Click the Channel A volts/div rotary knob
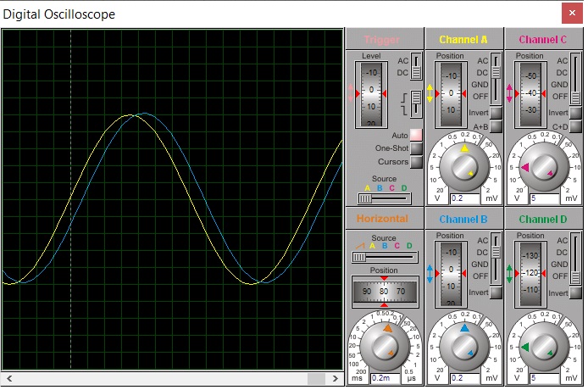 coord(464,164)
